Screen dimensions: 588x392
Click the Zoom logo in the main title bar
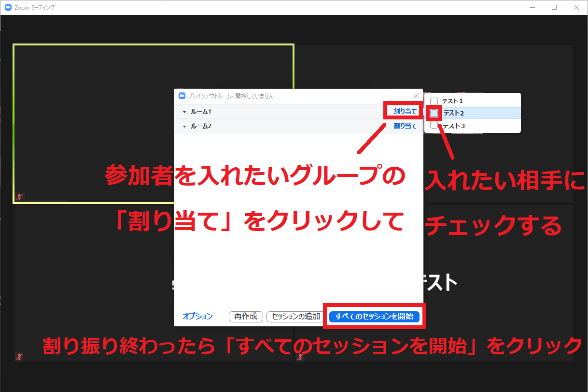click(8, 7)
